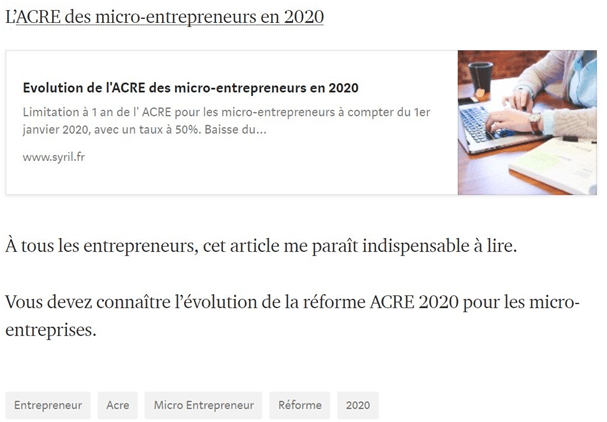Click the paragraph beginning "À tous les entrepreneurs"
The width and height of the screenshot is (607, 422).
pyautogui.click(x=261, y=246)
